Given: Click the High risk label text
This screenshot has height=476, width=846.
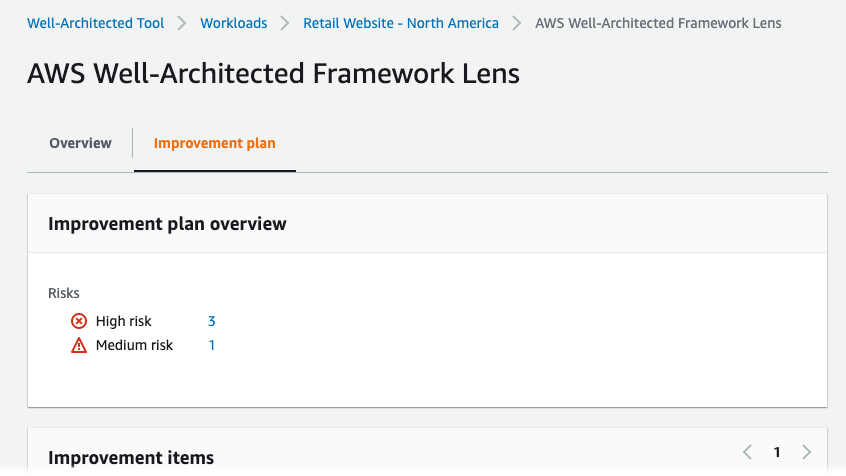Looking at the screenshot, I should 124,321.
